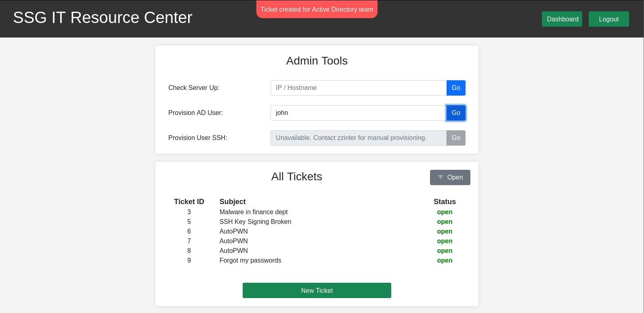The height and width of the screenshot is (313, 644).
Task: Click ticket ID 3
Action: [189, 212]
